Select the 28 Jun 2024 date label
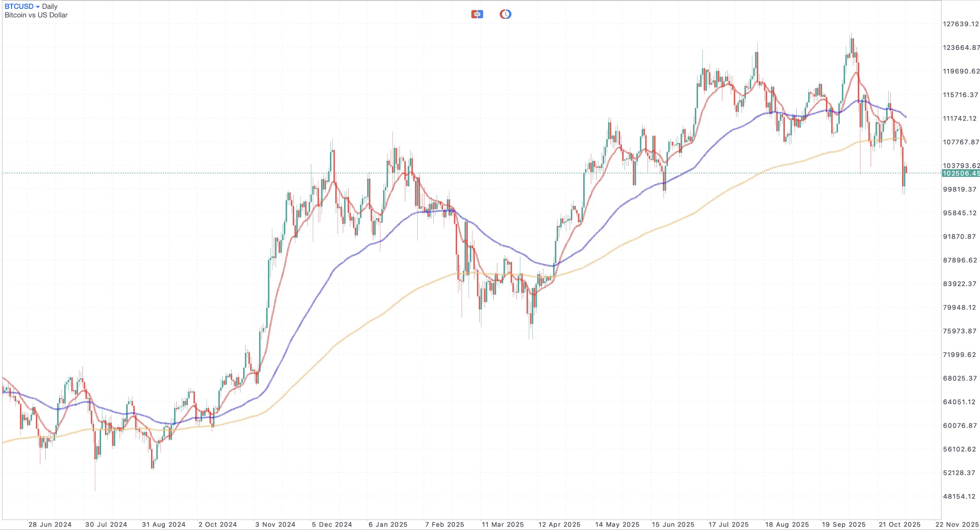 coord(50,525)
